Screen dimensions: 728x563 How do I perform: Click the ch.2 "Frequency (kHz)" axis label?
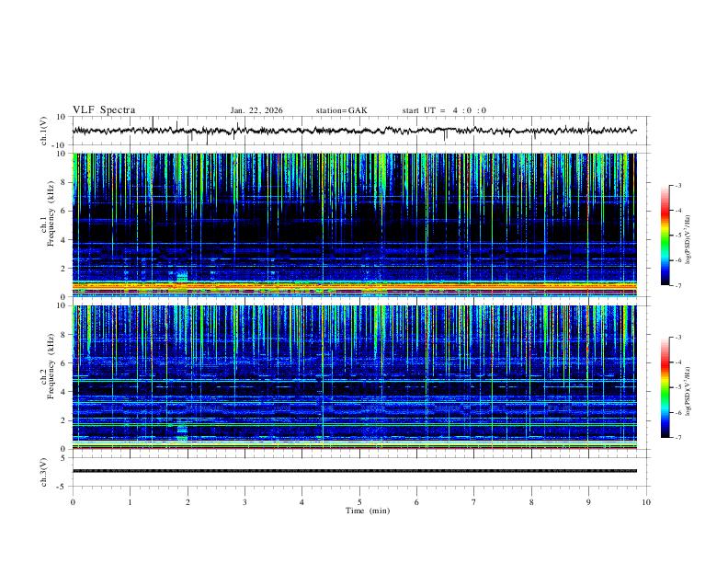tap(51, 366)
